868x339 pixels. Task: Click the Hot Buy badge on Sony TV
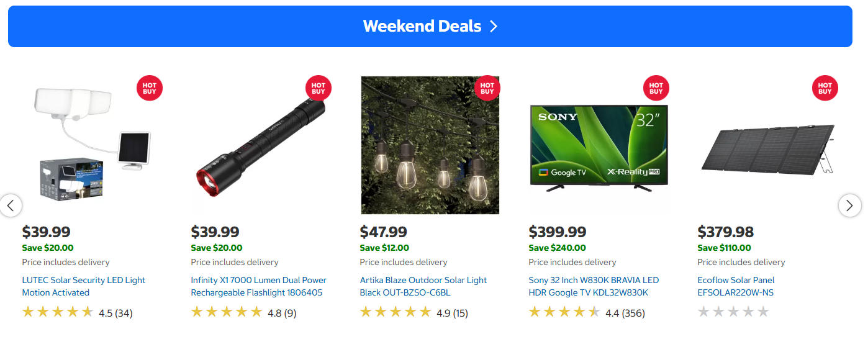[656, 89]
